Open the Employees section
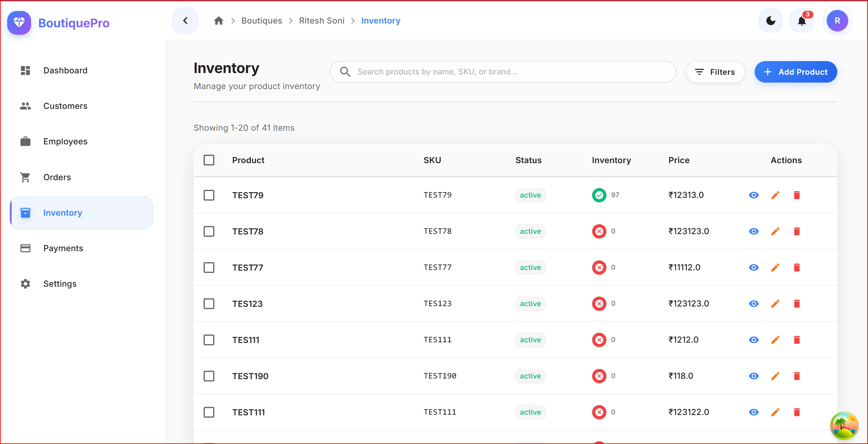868x444 pixels. [65, 141]
